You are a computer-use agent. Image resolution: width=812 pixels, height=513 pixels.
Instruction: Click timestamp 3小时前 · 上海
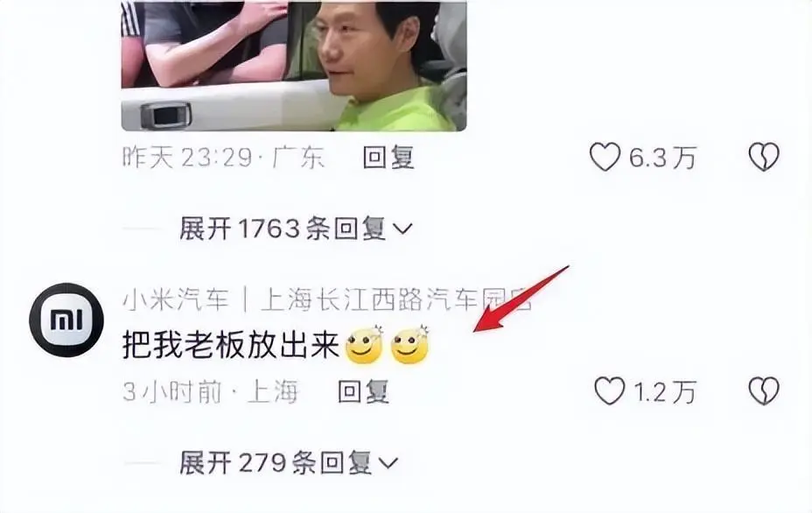point(211,391)
